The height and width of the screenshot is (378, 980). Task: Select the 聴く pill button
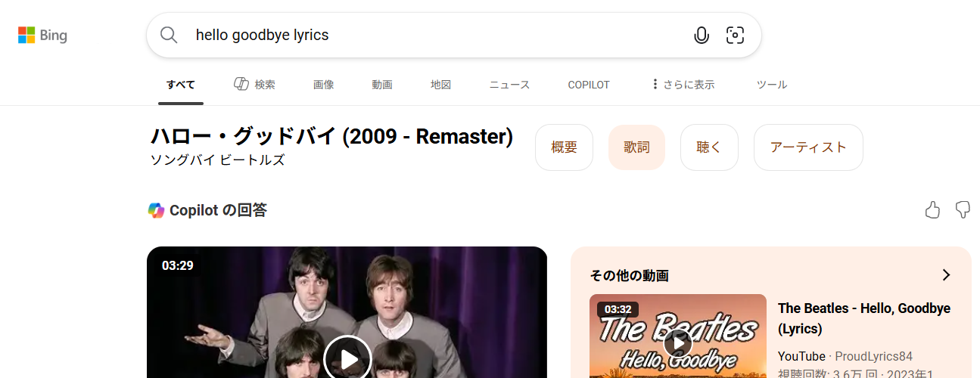click(x=709, y=147)
